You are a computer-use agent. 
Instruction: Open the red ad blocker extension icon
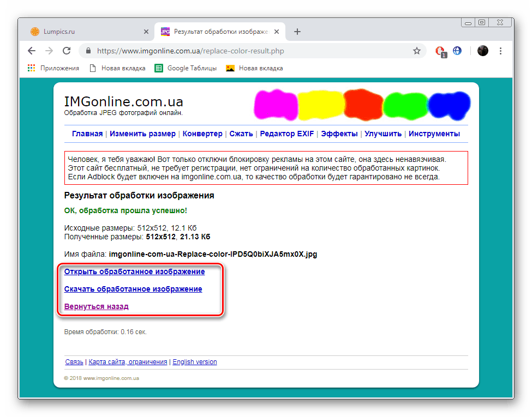(440, 51)
